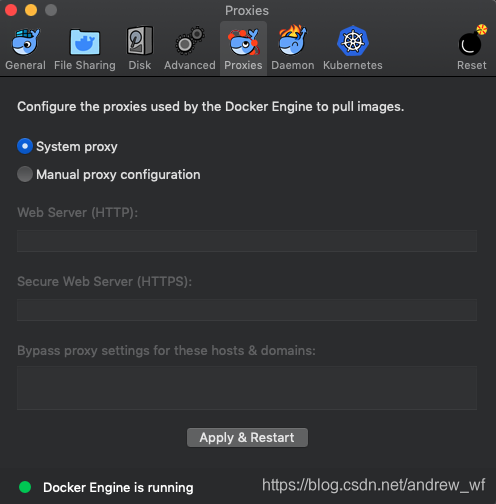
Task: Click the green Docker Engine status indicator
Action: (x=25, y=487)
